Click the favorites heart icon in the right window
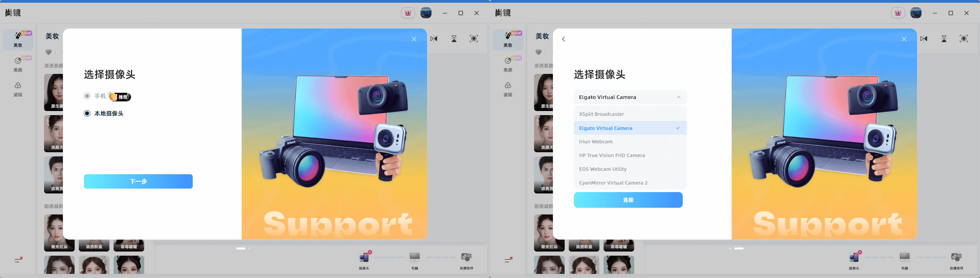Image resolution: width=980 pixels, height=278 pixels. click(538, 53)
